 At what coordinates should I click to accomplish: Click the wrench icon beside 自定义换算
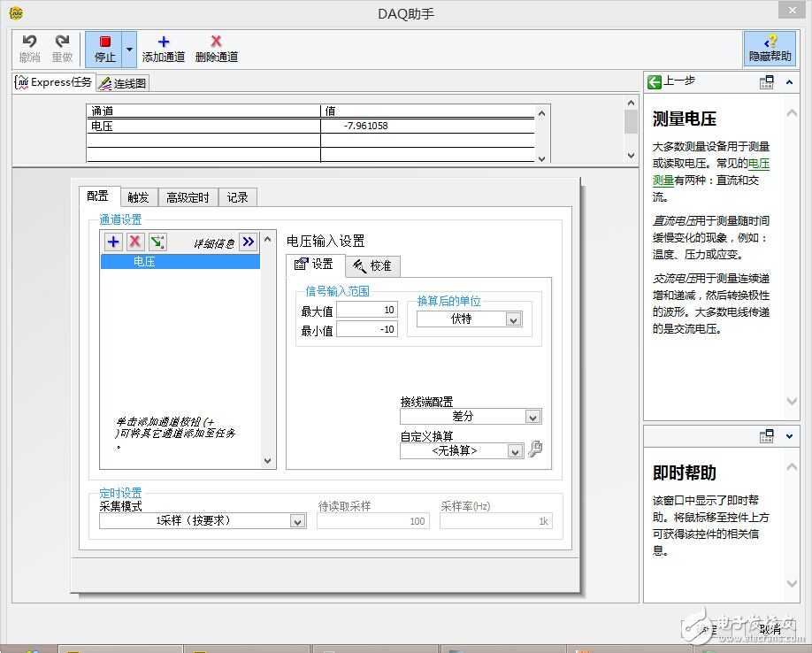535,449
